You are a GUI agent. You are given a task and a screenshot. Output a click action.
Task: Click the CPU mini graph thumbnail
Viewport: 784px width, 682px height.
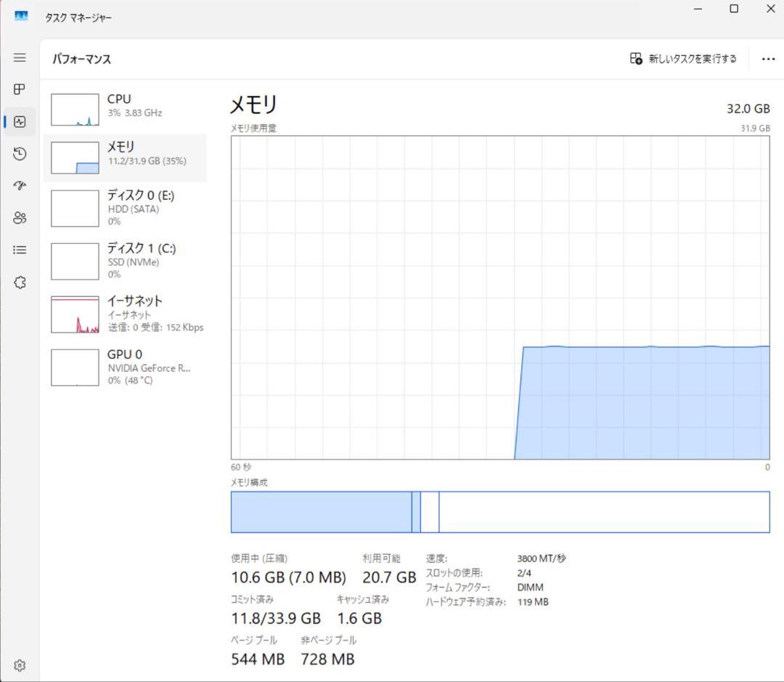75,110
